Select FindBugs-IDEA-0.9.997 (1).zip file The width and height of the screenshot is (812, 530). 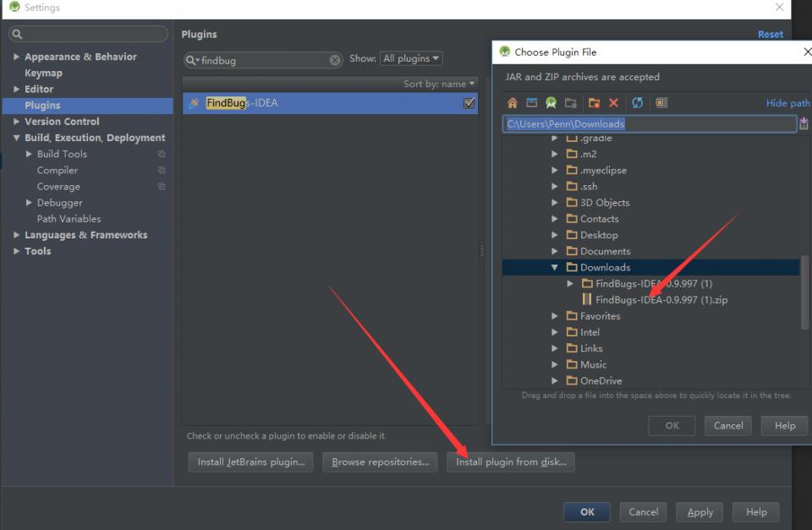tap(661, 300)
